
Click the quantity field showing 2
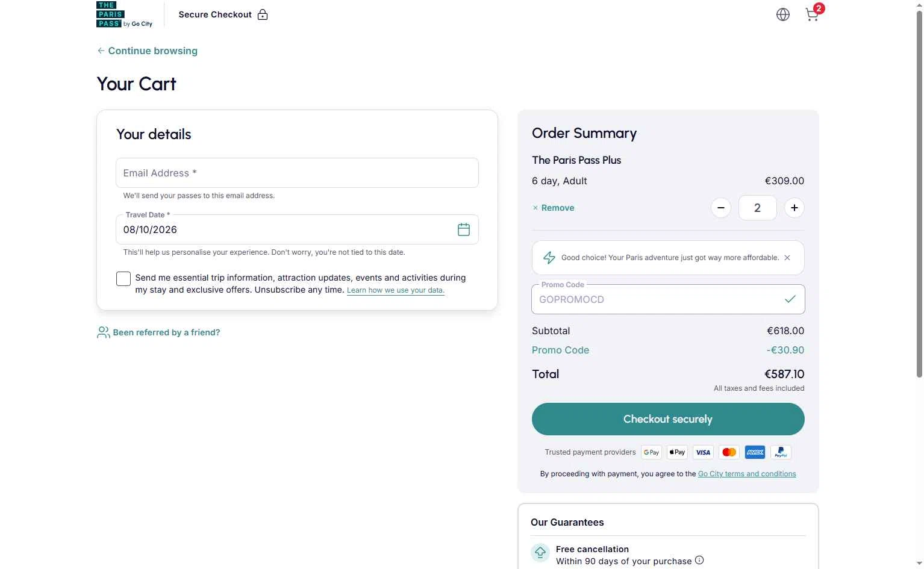coord(757,208)
